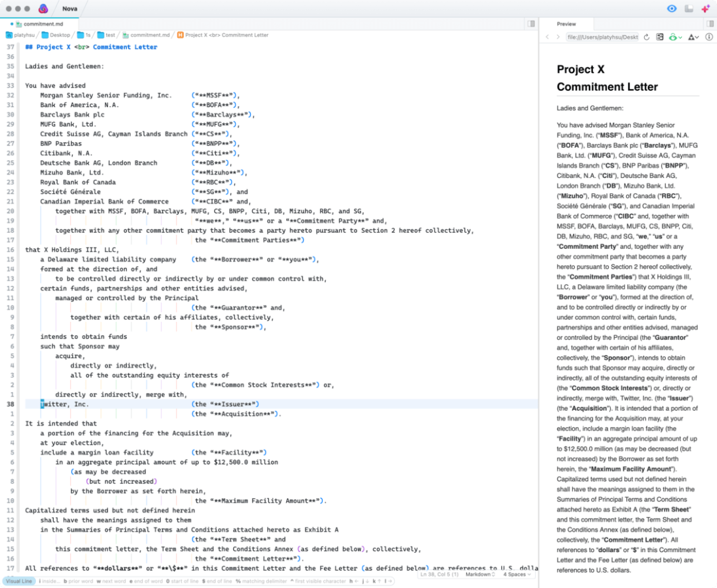Open the green eye lock dropdown
Image resolution: width=717 pixels, height=588 pixels.
click(x=675, y=37)
